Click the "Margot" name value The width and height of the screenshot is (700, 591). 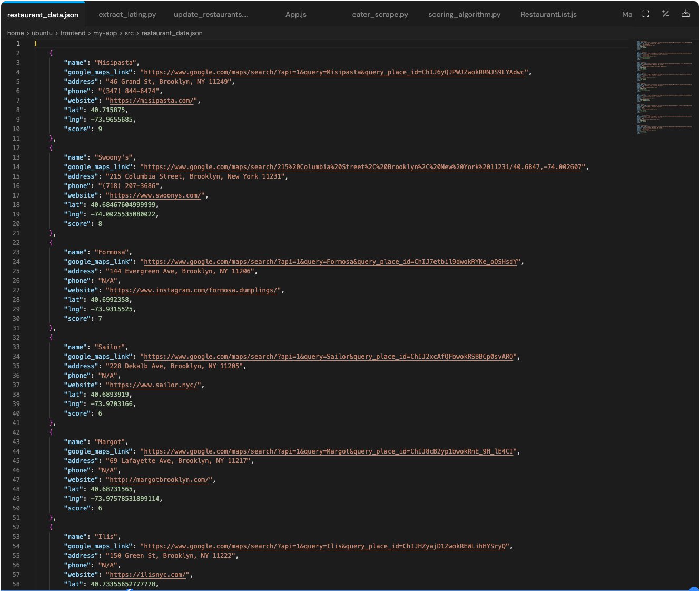click(110, 442)
